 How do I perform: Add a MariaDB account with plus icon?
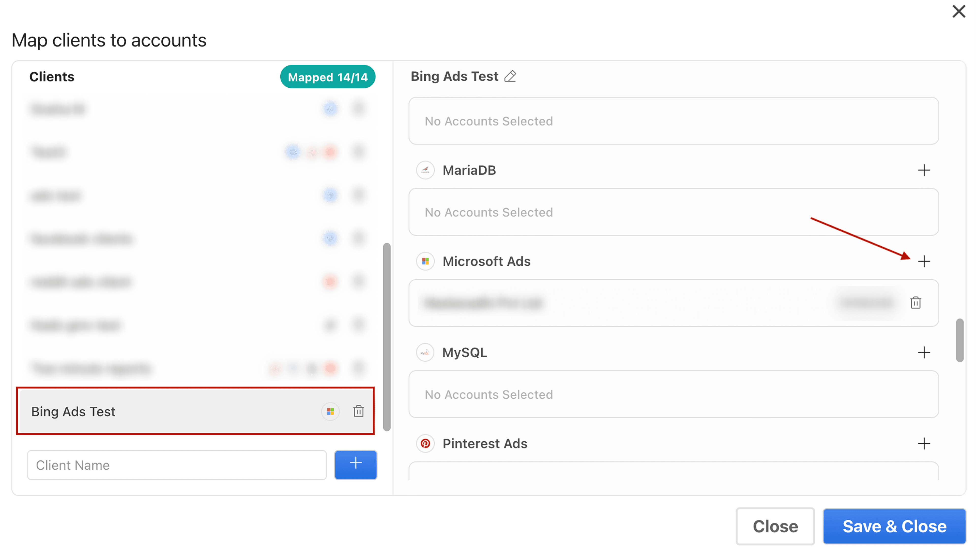point(924,170)
